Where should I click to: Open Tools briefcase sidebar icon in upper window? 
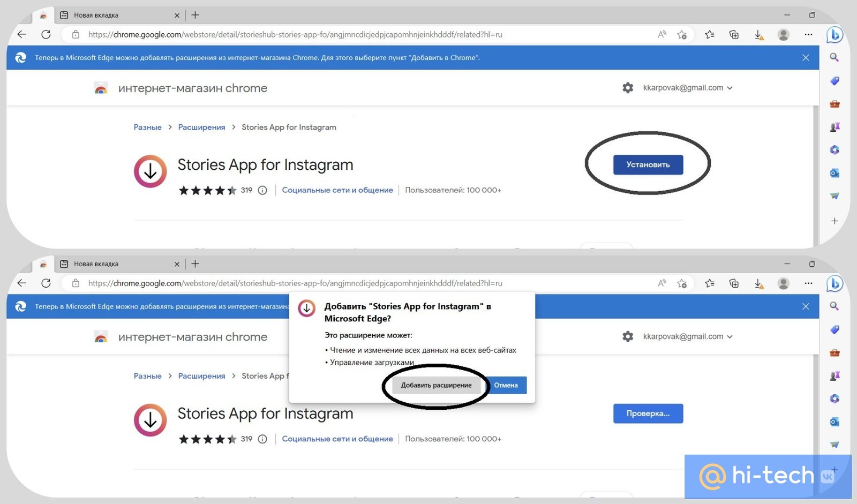click(835, 104)
